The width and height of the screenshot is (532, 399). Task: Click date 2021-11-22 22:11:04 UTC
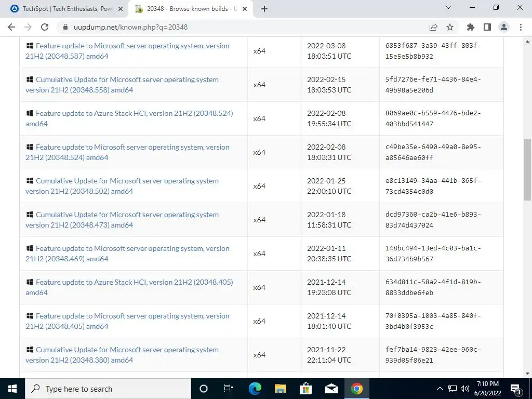pos(329,355)
